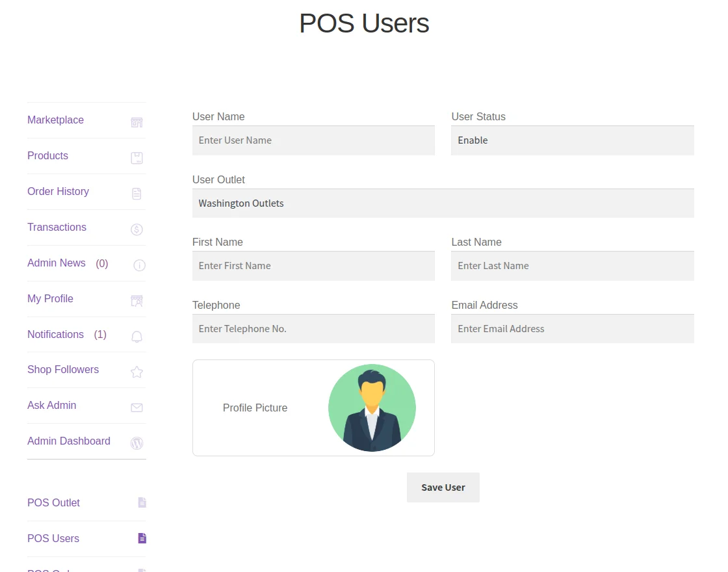
Task: Click the profile picture avatar
Action: coord(372,408)
